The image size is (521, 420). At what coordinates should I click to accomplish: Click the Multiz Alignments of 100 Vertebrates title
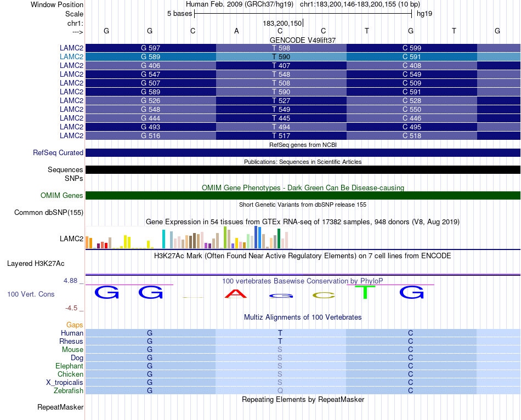click(303, 317)
